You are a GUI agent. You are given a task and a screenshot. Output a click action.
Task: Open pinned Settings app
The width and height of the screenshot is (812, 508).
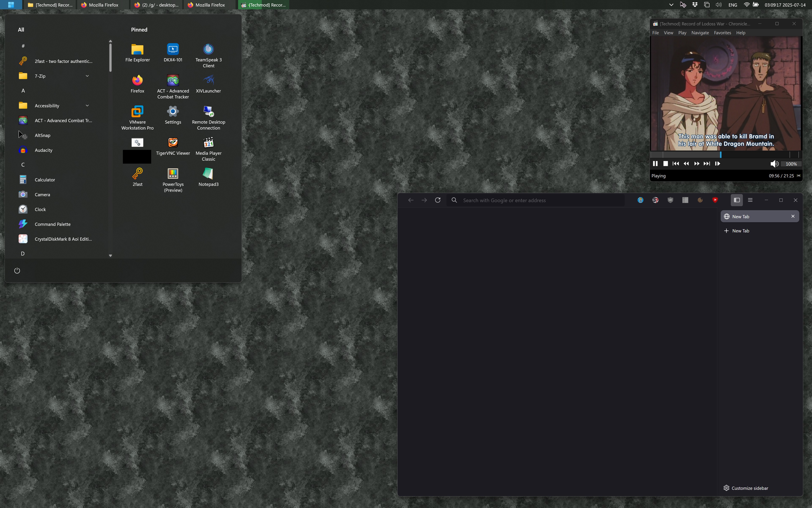click(173, 115)
